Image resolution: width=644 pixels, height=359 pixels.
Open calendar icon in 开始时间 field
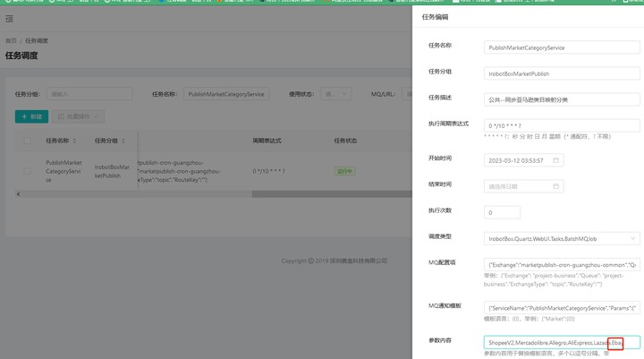coord(555,160)
